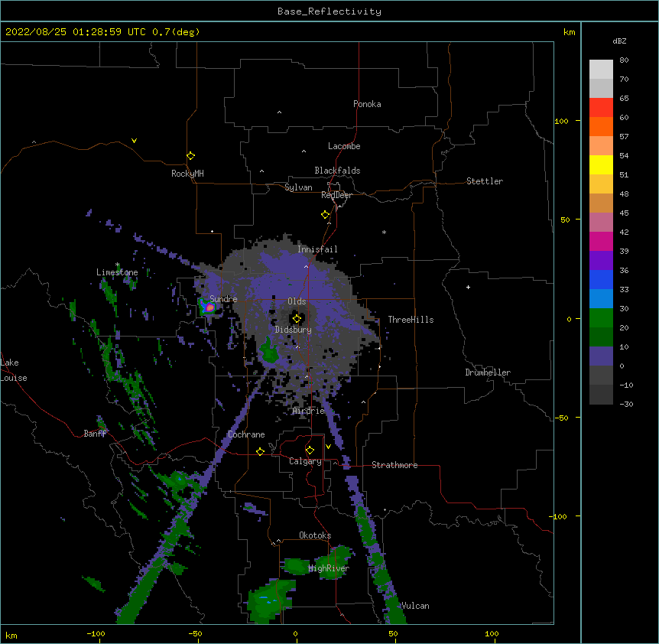Click the Calgary city label

click(305, 461)
